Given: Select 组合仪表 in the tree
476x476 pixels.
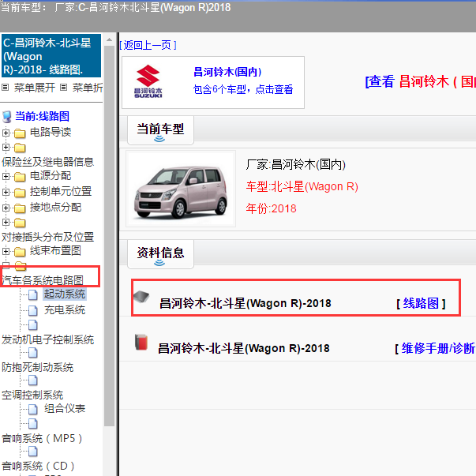Looking at the screenshot, I should click(65, 409).
